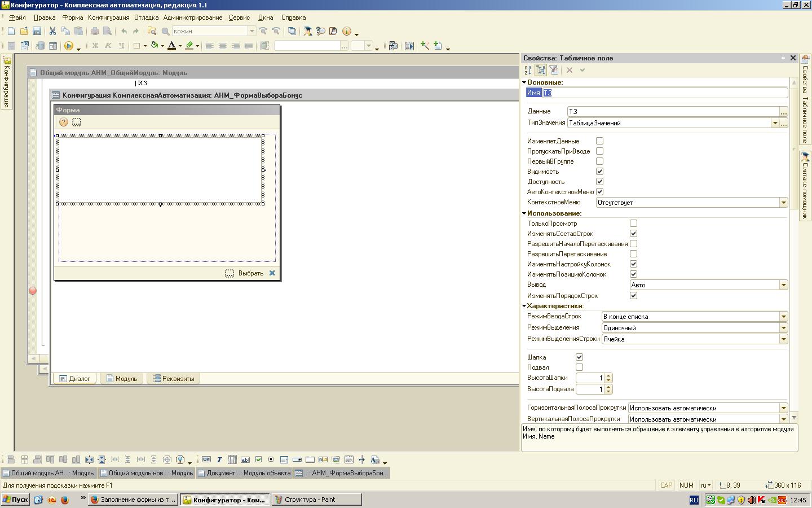Insert a label (T) control
Screen dimensions: 812x508
[219, 459]
